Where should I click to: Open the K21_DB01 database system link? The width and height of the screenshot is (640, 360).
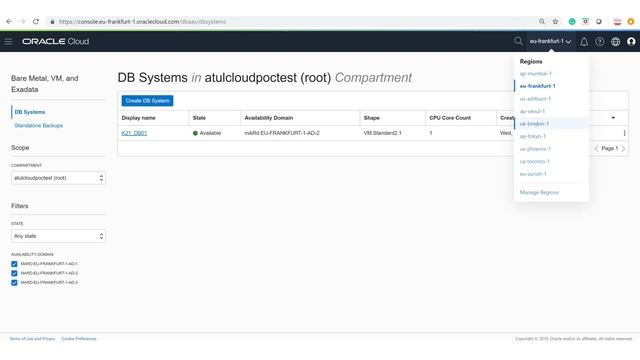[134, 133]
